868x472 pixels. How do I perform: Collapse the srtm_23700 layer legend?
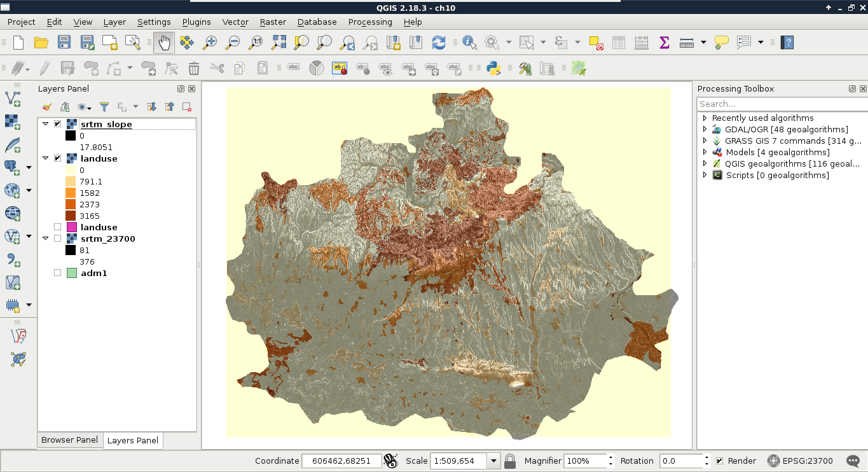[x=46, y=239]
